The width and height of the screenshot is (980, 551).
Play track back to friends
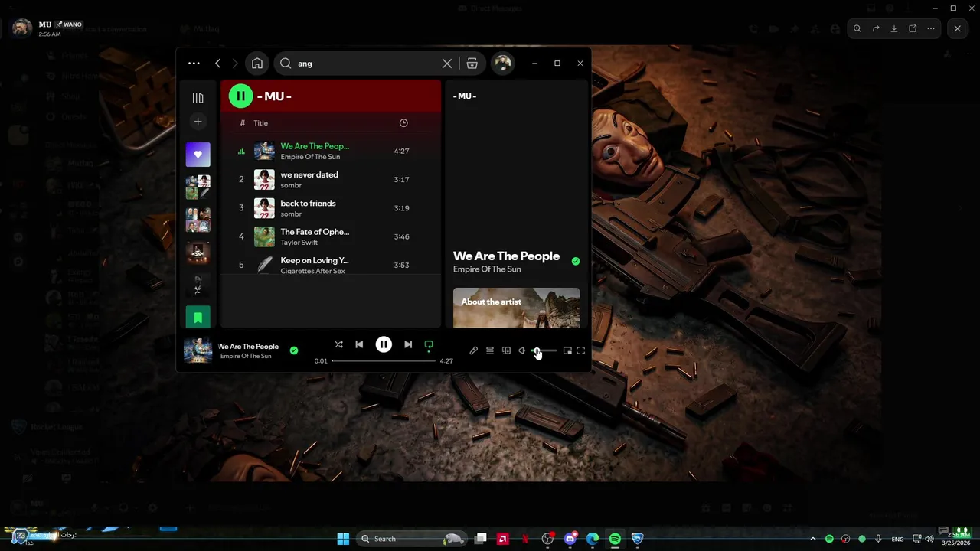[308, 203]
